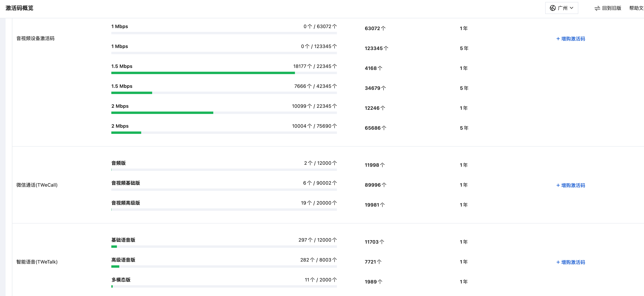Click the 音视频高级版 plan label
This screenshot has height=296, width=644.
pos(125,203)
